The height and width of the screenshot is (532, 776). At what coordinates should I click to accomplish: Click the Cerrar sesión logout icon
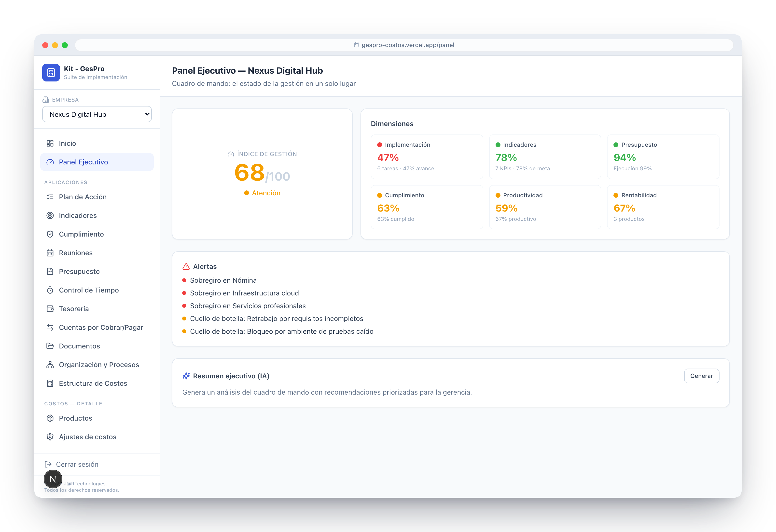pos(48,464)
